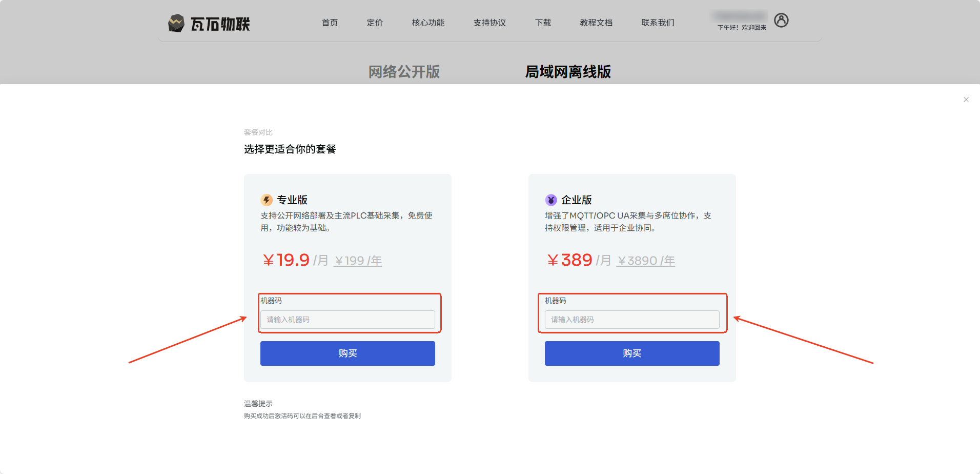Open the 教程文档 navigation link
This screenshot has height=474, width=980.
pos(596,23)
